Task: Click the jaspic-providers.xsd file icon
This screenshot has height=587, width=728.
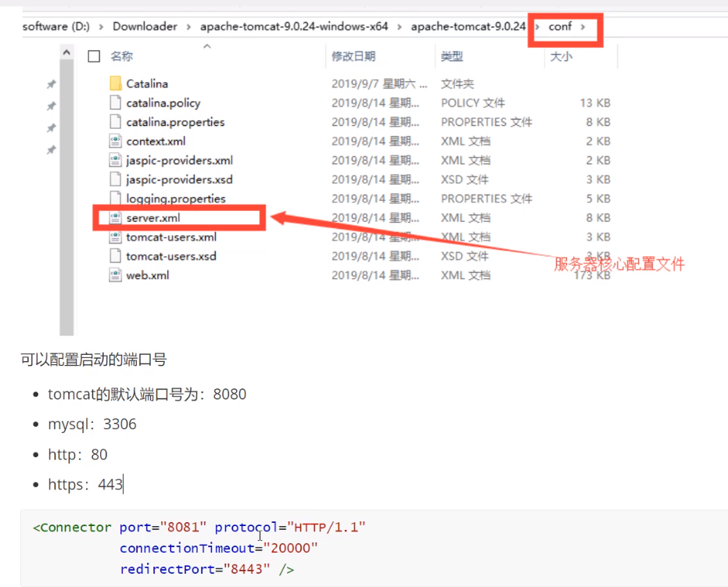Action: click(116, 180)
